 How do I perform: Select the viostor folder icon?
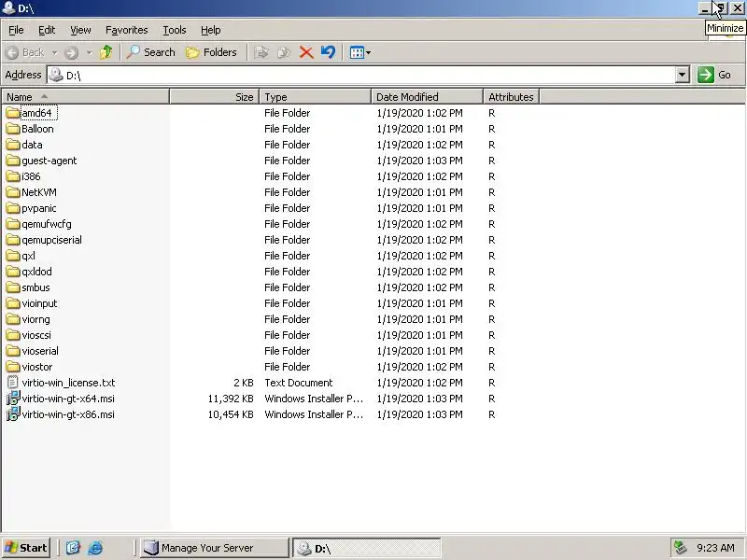pyautogui.click(x=13, y=367)
